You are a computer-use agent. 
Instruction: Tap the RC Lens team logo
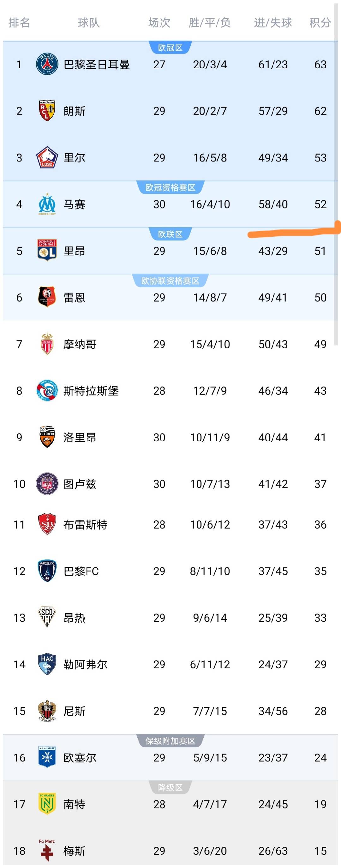[47, 111]
